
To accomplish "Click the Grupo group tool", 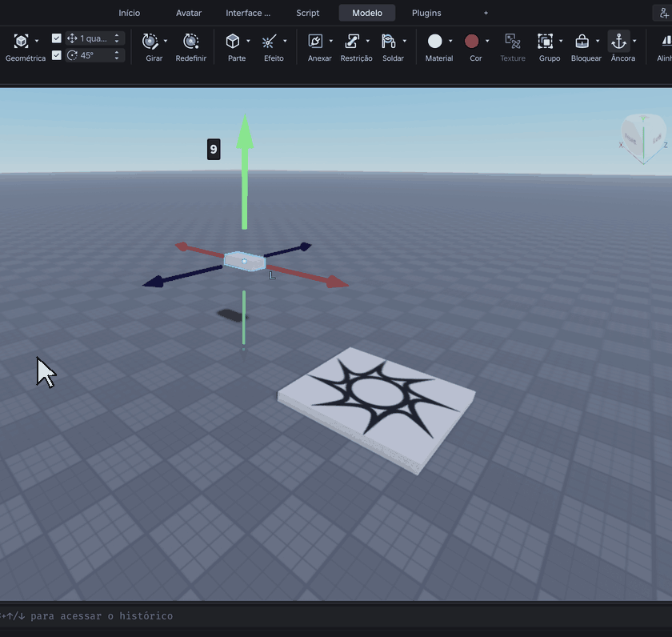I will tap(545, 41).
